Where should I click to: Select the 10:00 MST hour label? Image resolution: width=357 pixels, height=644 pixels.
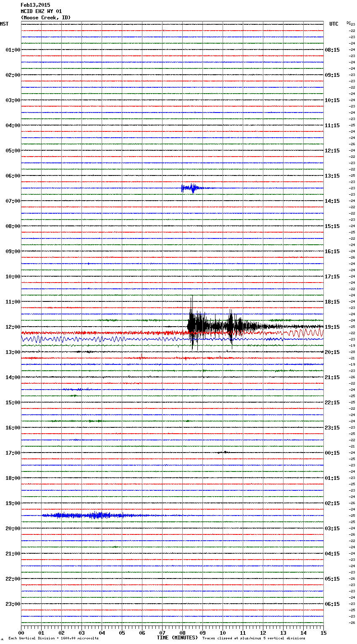(x=13, y=277)
